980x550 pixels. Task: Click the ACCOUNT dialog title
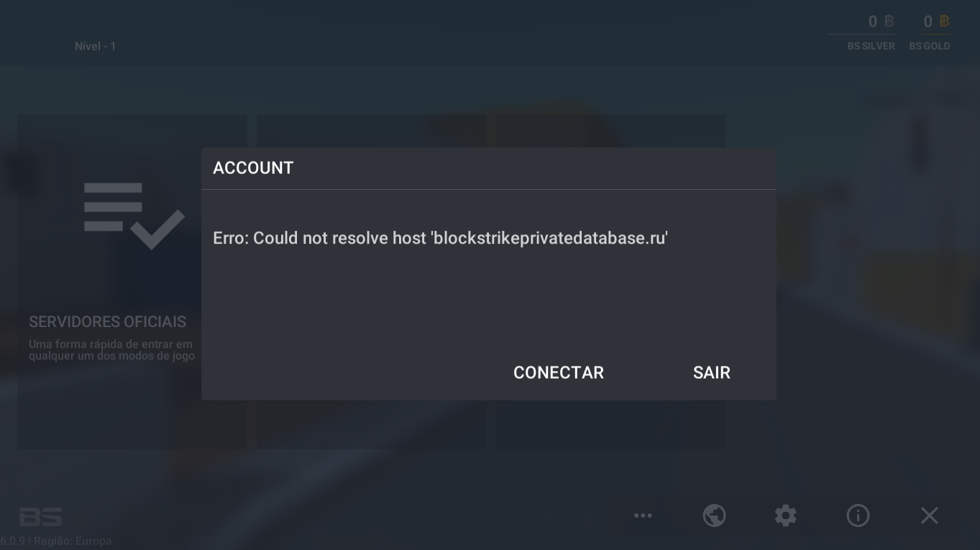click(x=253, y=168)
